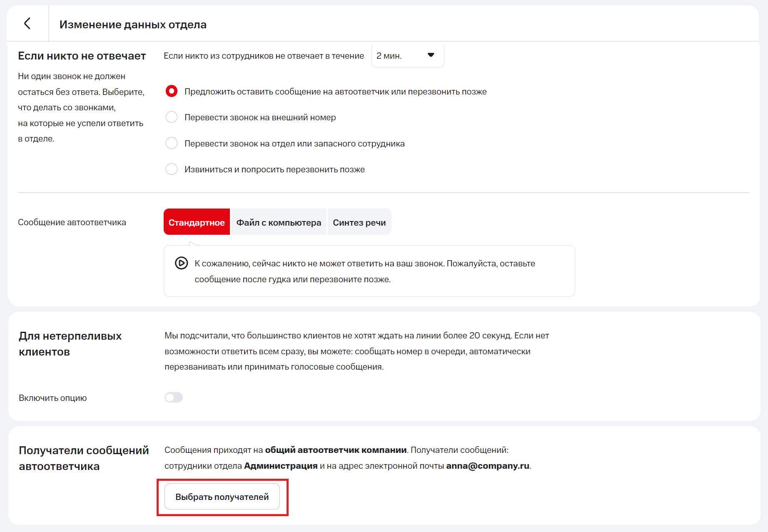Click the bold "Администрация" department name
This screenshot has height=532, width=768.
(x=281, y=466)
